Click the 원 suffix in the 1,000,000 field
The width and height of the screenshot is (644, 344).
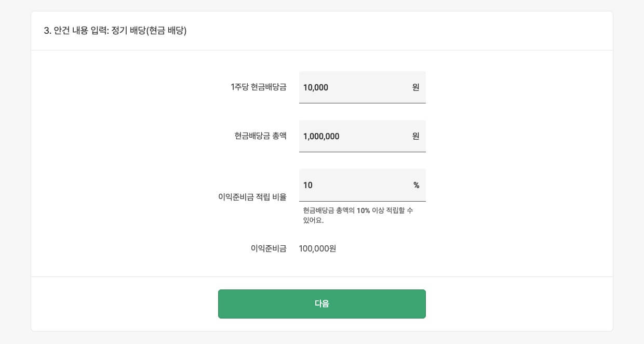[415, 136]
